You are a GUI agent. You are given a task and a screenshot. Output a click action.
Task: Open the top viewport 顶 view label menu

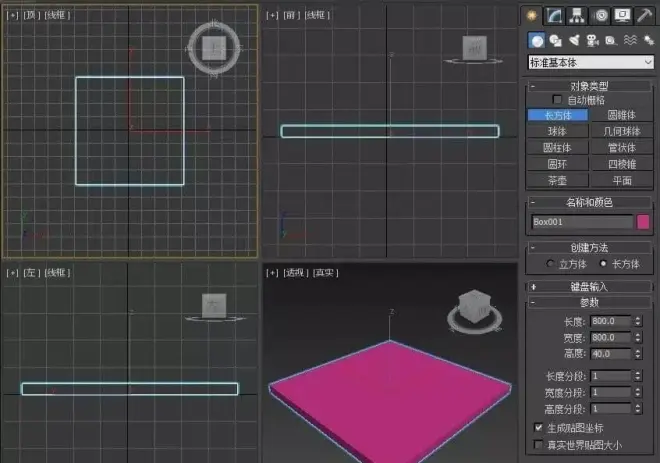pos(31,16)
